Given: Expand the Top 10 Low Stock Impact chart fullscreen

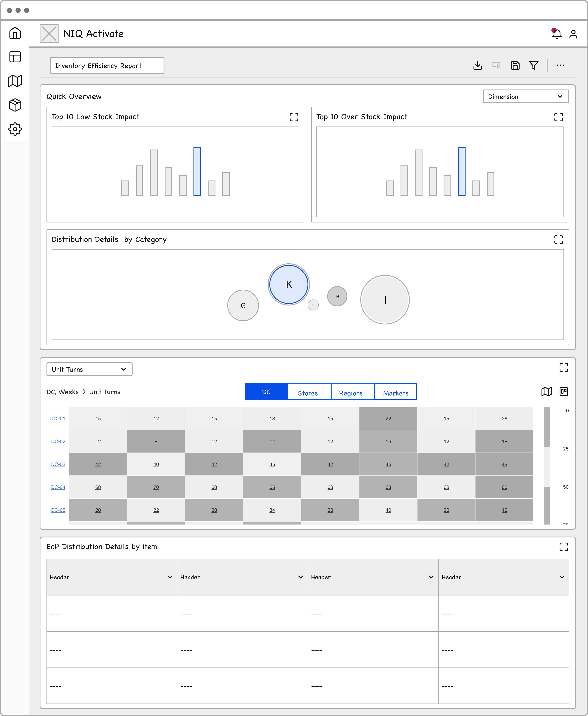Looking at the screenshot, I should 294,117.
